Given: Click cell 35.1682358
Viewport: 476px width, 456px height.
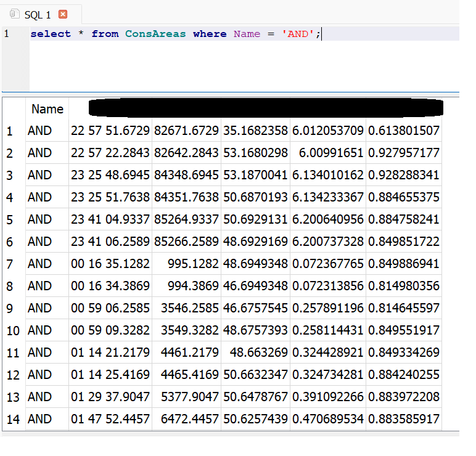Looking at the screenshot, I should (x=256, y=131).
